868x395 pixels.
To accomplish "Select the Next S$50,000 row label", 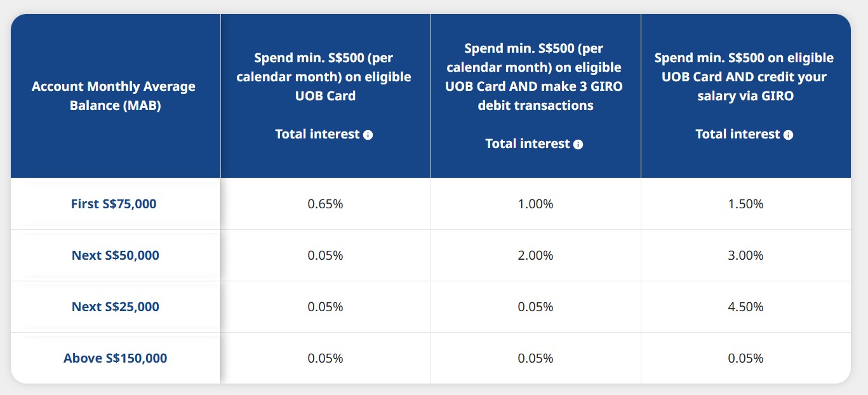I will point(115,255).
